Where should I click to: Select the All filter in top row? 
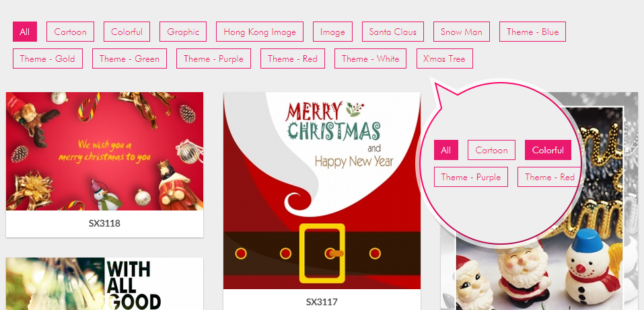click(25, 32)
